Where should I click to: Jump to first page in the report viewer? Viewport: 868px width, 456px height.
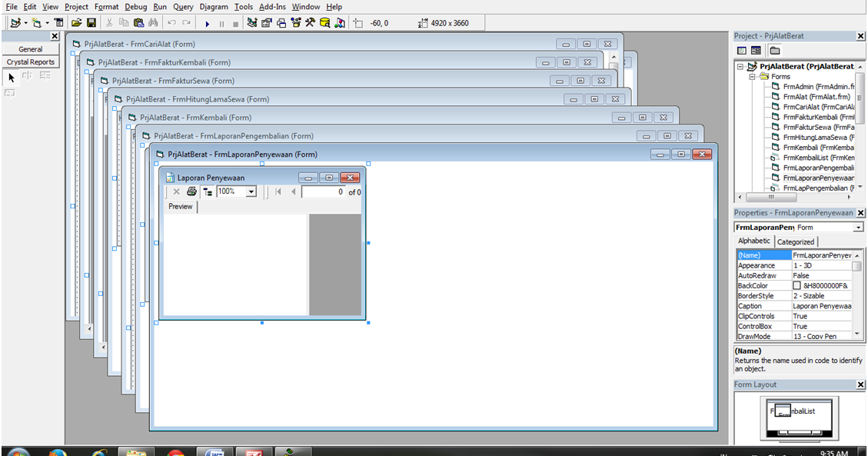click(278, 191)
